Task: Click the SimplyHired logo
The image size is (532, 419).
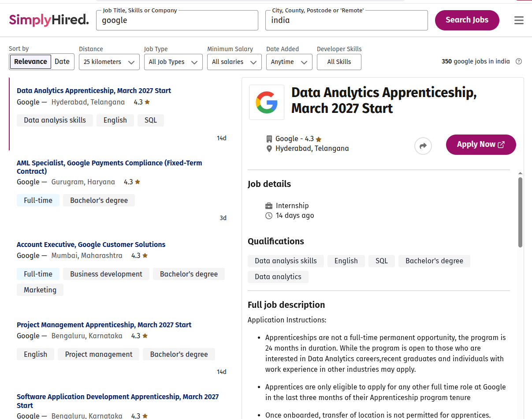Action: coord(49,20)
